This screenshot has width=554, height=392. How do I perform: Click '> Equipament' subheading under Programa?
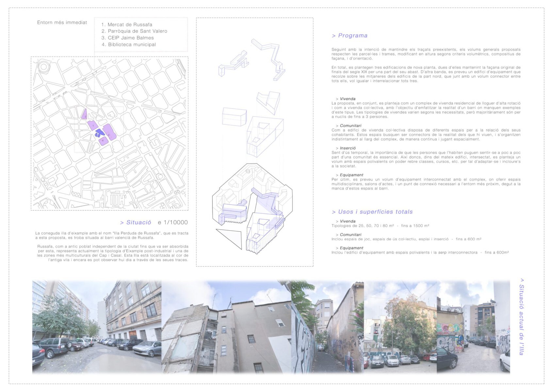350,175
